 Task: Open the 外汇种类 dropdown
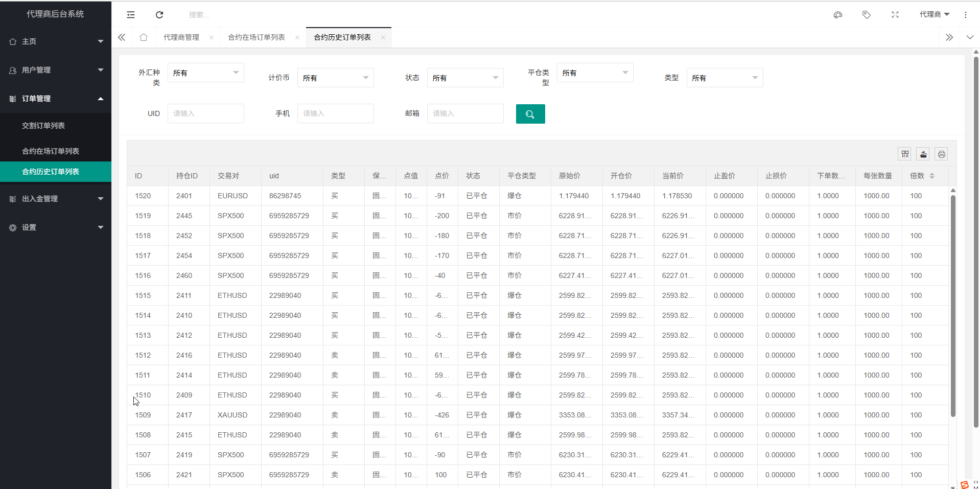pyautogui.click(x=205, y=73)
